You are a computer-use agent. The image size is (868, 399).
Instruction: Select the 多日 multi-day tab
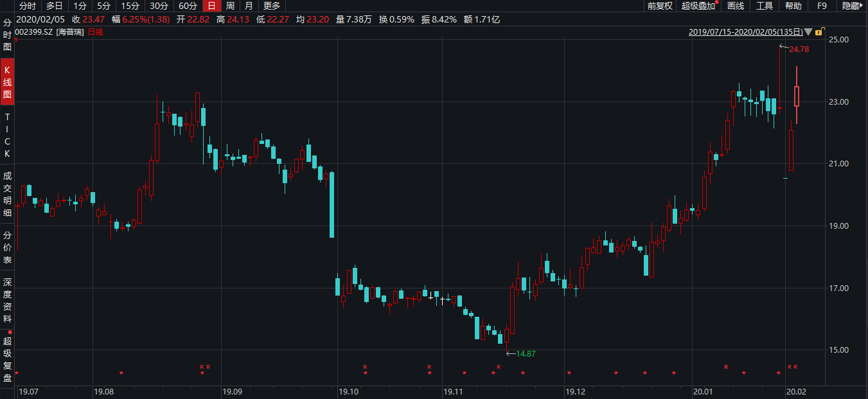point(54,6)
